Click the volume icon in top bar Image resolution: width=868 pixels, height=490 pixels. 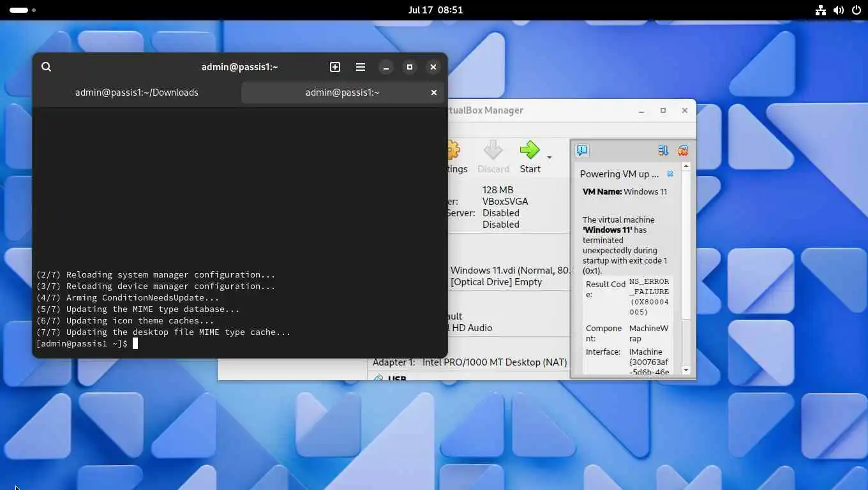coord(839,10)
